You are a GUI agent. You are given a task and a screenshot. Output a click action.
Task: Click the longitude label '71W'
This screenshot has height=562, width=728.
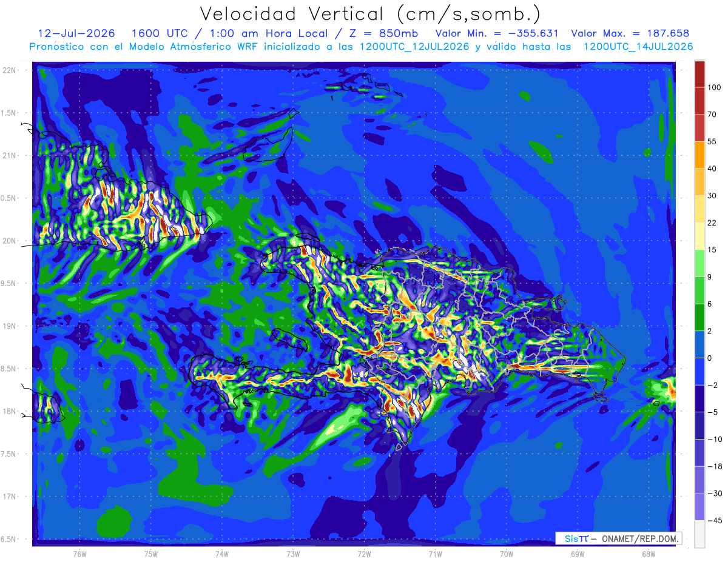click(435, 554)
